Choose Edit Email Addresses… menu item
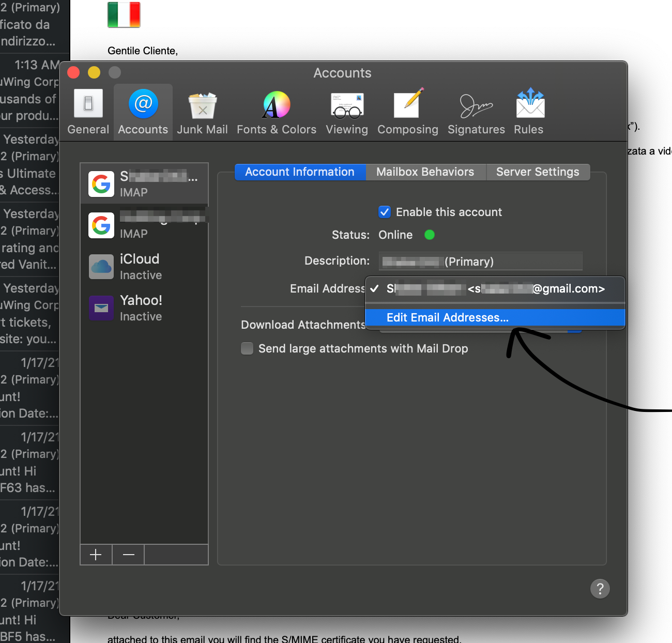672x643 pixels. tap(495, 317)
